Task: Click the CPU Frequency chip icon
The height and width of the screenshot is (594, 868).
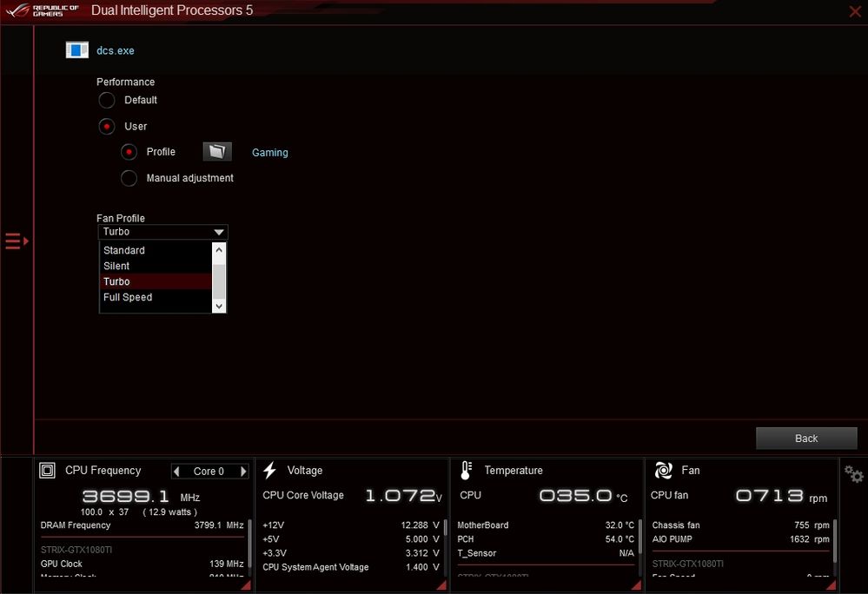Action: (x=48, y=471)
